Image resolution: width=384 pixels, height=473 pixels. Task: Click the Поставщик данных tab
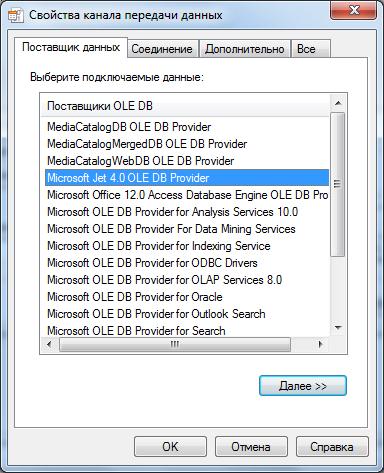click(x=71, y=47)
